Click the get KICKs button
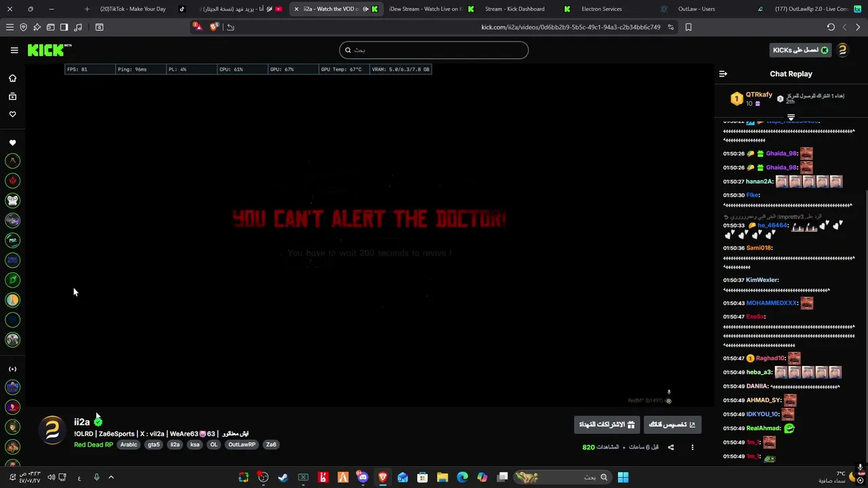Image resolution: width=868 pixels, height=488 pixels. [x=801, y=50]
